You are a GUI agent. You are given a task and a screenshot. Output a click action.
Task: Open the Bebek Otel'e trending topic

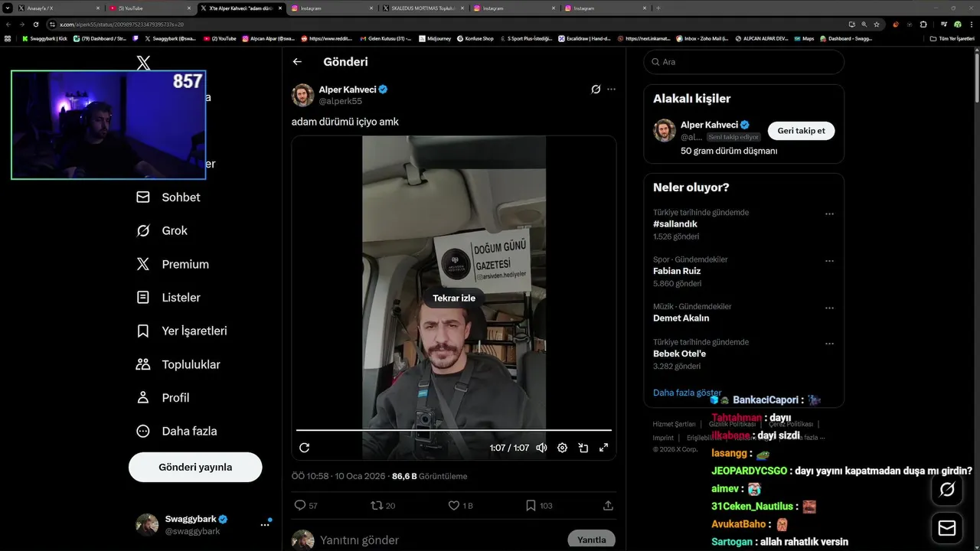click(680, 354)
